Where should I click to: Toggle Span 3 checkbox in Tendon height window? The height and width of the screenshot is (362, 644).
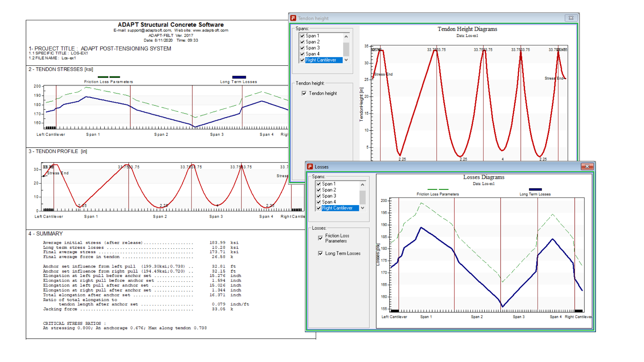[x=302, y=48]
